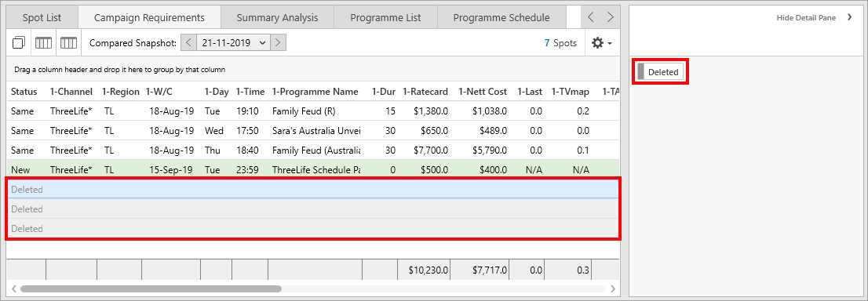Click the $10,230.0 ratecard total
The height and width of the screenshot is (301, 868).
point(429,270)
